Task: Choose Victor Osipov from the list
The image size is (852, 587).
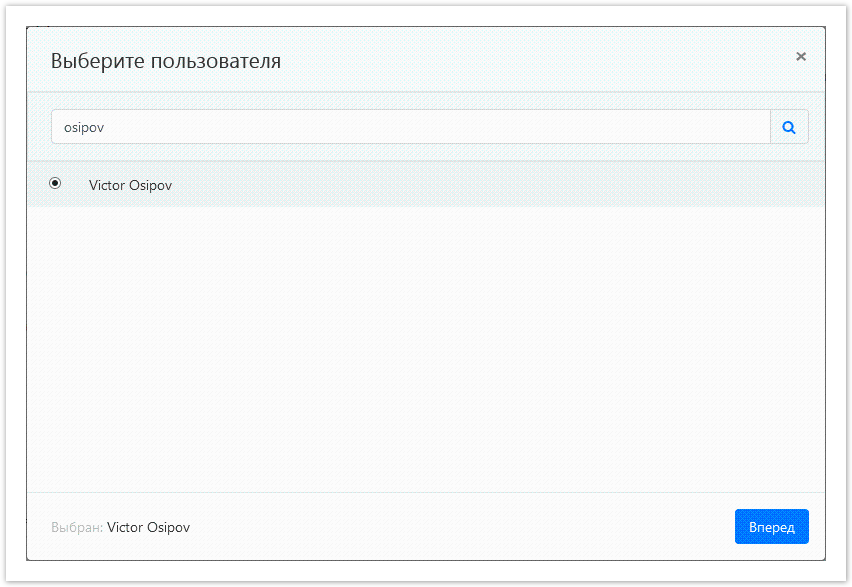Action: point(130,185)
